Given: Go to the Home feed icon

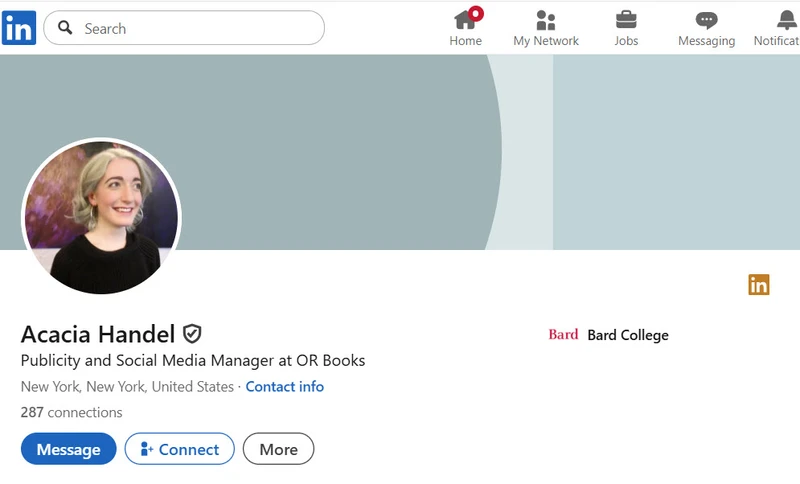Looking at the screenshot, I should pos(465,20).
